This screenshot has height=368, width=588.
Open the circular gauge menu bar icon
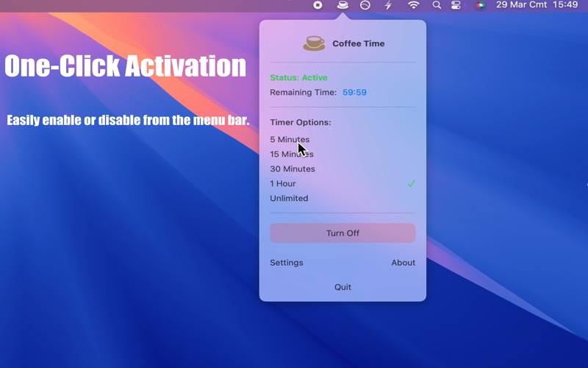[x=365, y=5]
